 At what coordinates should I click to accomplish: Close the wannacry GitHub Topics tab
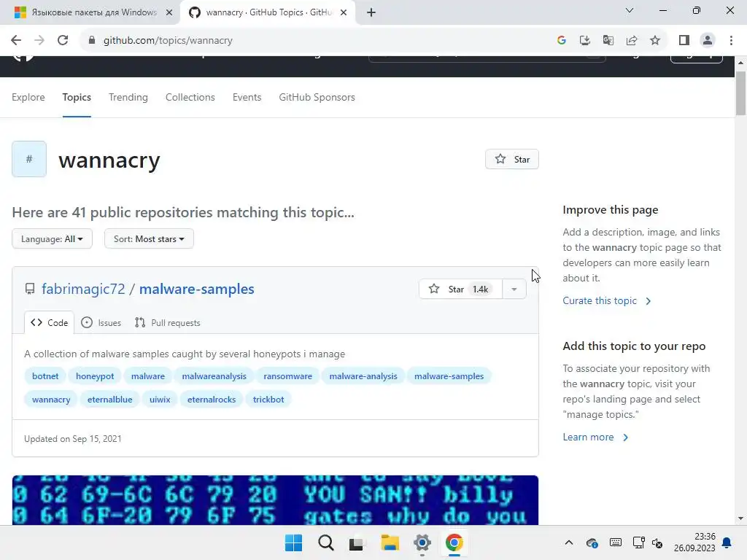pos(344,12)
